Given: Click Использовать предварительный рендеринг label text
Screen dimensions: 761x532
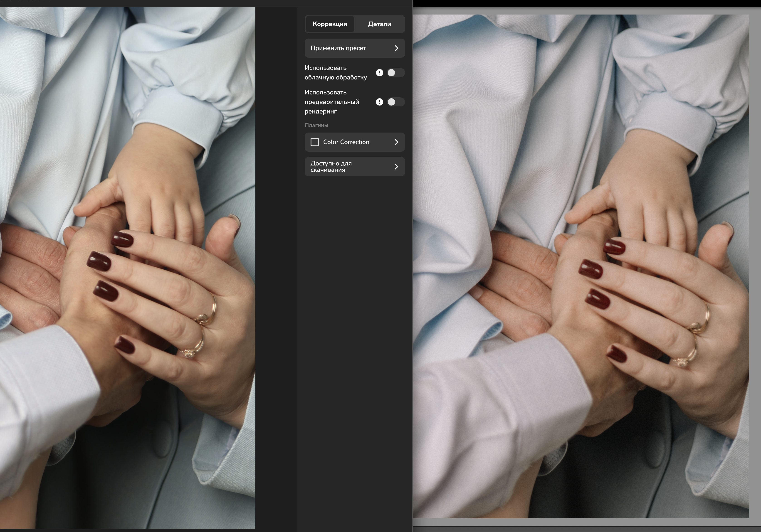Looking at the screenshot, I should click(331, 102).
